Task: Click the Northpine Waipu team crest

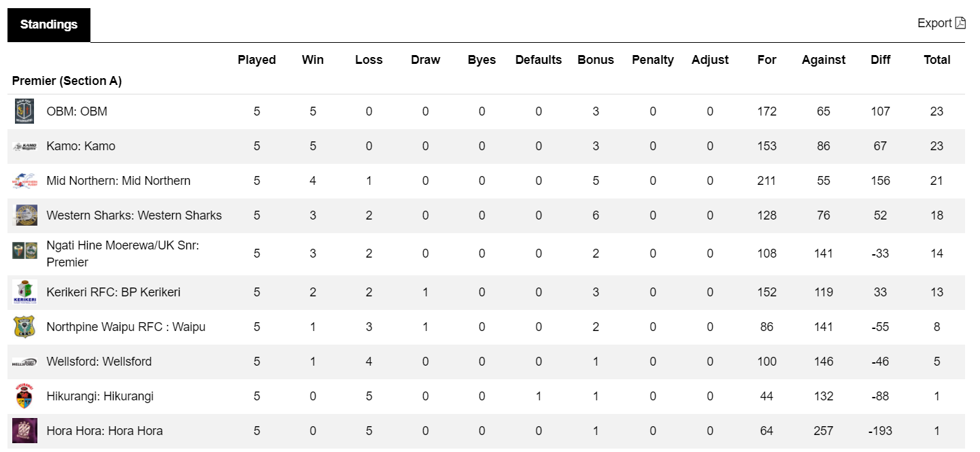Action: tap(24, 327)
